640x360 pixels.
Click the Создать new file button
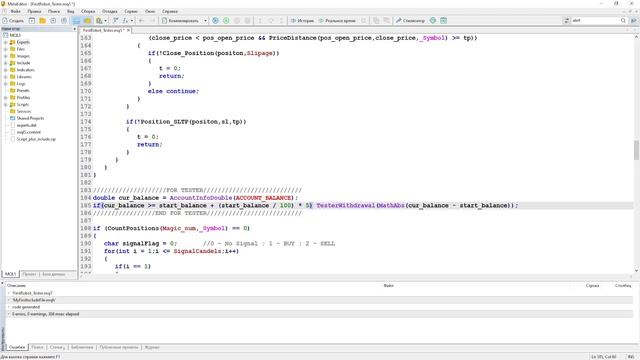tap(13, 20)
